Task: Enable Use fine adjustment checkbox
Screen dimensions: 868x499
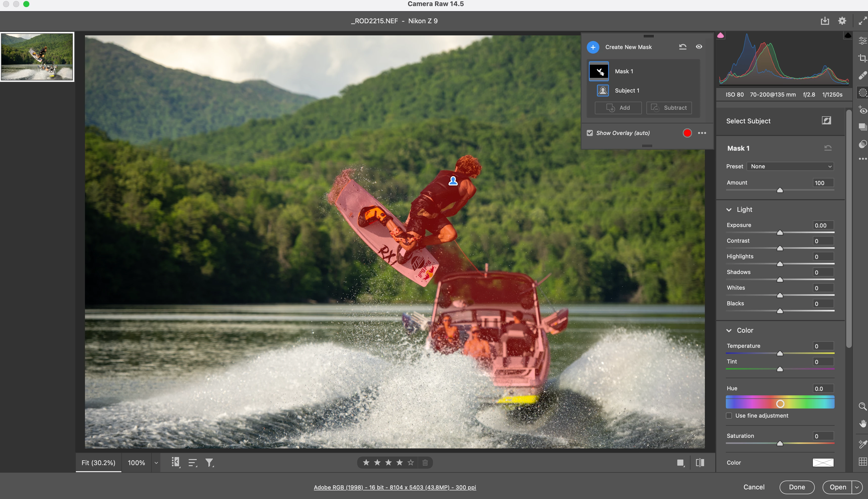Action: pos(729,416)
